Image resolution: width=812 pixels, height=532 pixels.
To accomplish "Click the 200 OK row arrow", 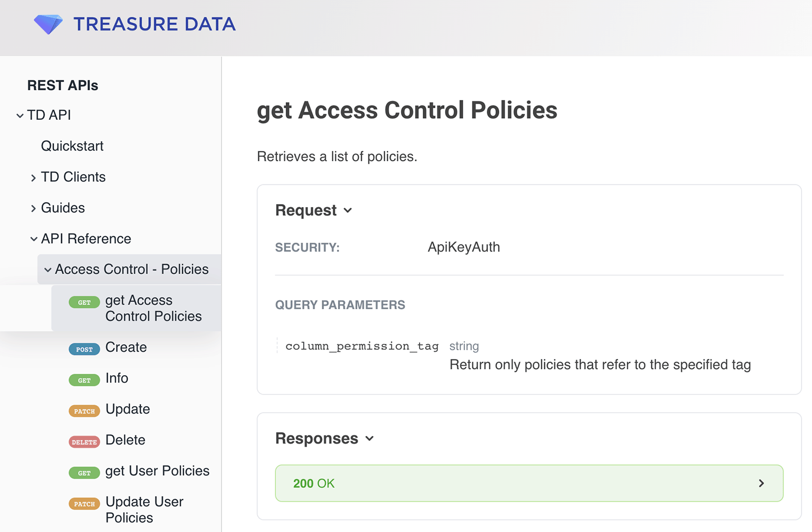I will coord(761,483).
